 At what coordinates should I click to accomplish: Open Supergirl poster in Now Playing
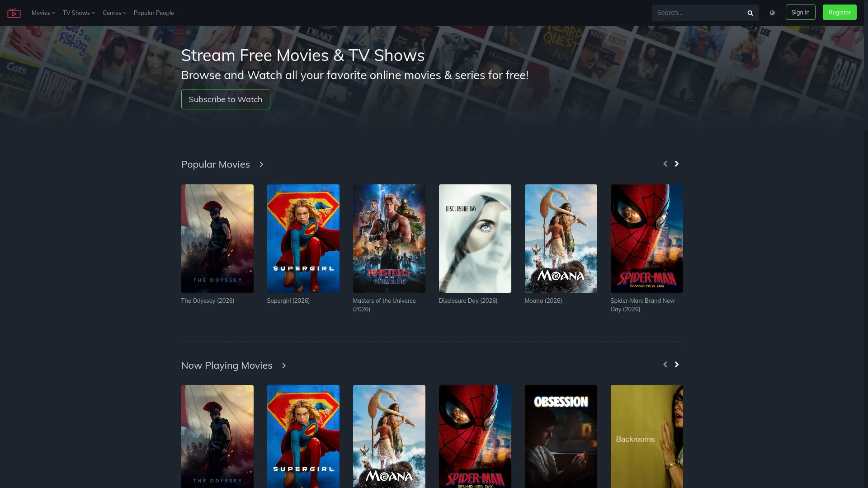tap(303, 436)
